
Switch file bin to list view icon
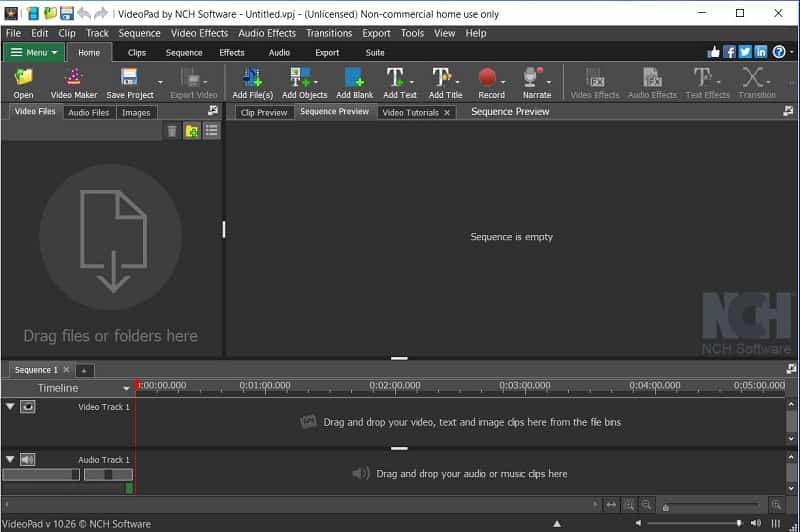point(212,131)
